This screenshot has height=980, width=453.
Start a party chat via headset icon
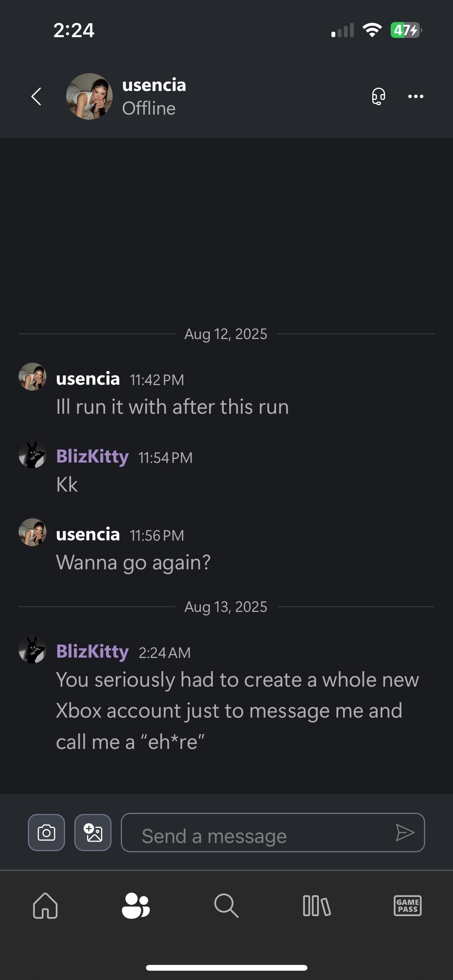[x=378, y=96]
